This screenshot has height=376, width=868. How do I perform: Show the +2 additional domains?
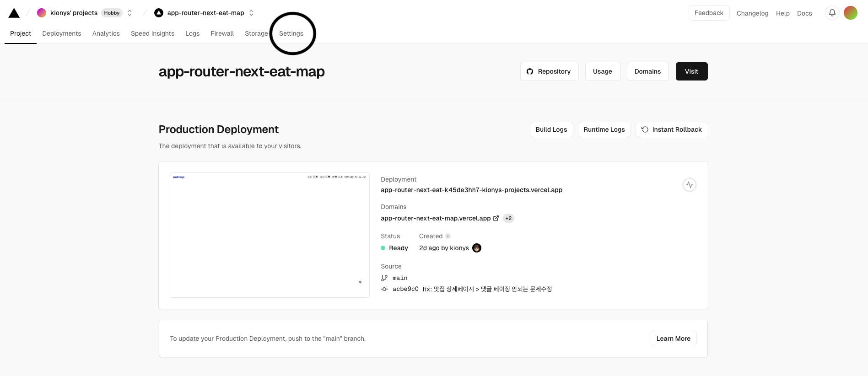[508, 218]
